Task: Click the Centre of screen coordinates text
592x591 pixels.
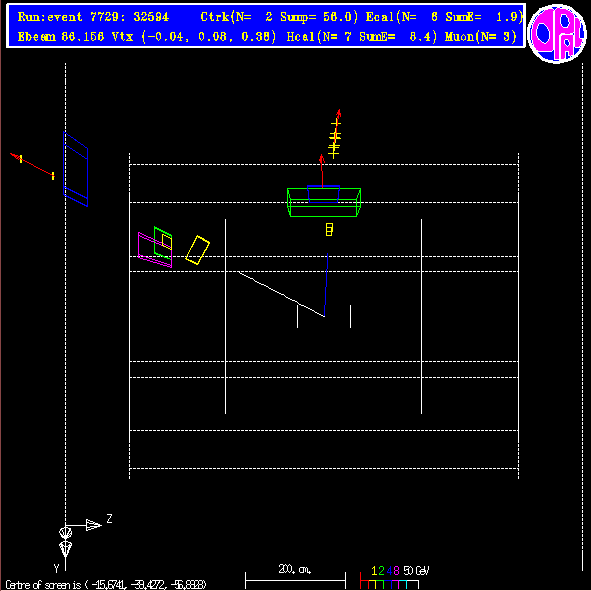Action: pyautogui.click(x=106, y=585)
